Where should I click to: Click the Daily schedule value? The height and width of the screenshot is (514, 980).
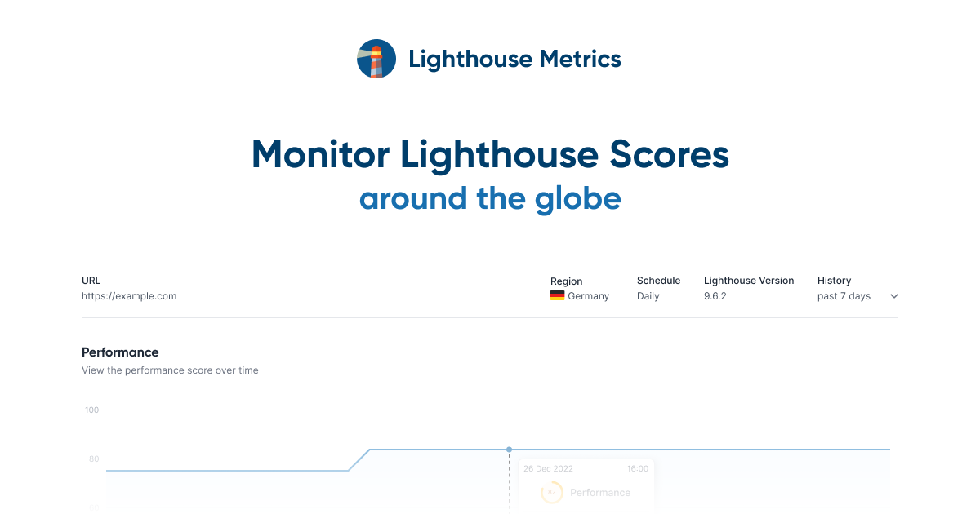pyautogui.click(x=648, y=296)
